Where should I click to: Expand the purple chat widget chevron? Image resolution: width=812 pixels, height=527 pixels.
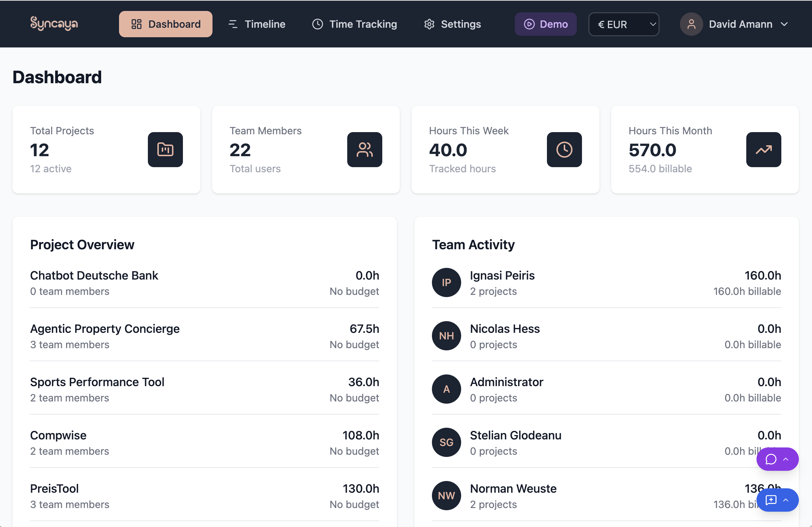tap(786, 459)
